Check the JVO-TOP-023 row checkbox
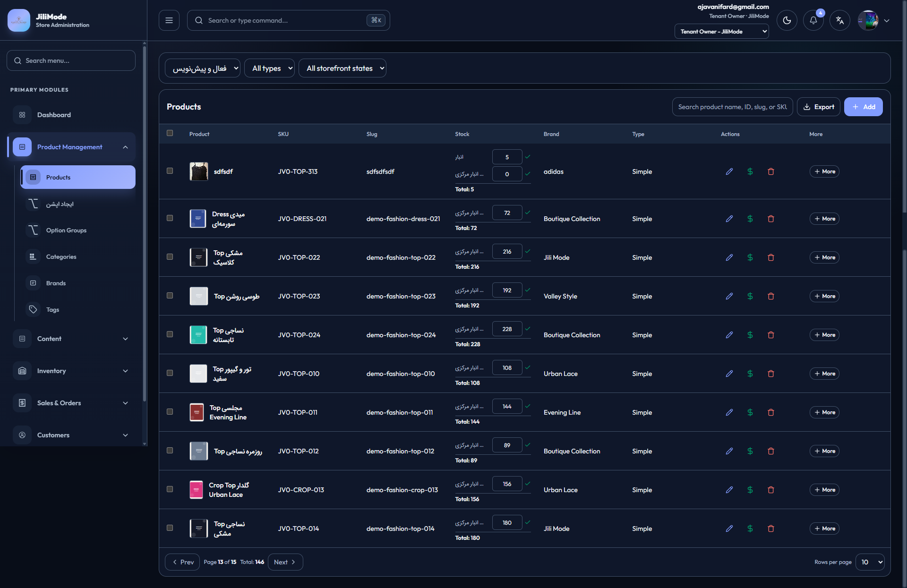907x588 pixels. (170, 296)
